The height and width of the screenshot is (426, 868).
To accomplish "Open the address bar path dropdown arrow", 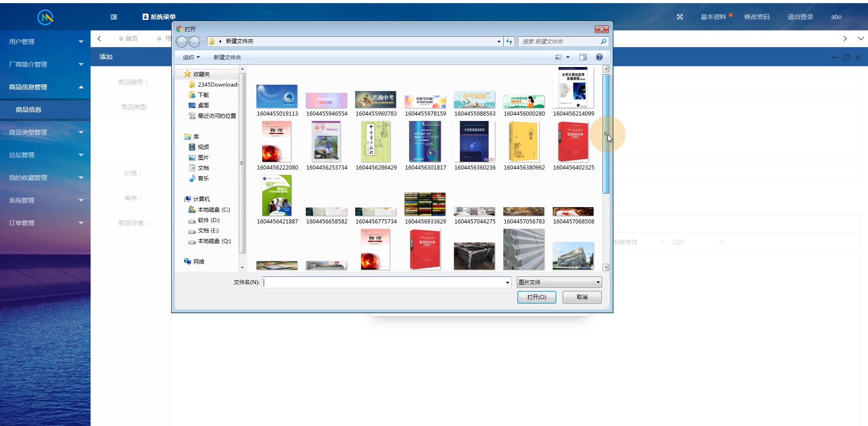I will [499, 41].
